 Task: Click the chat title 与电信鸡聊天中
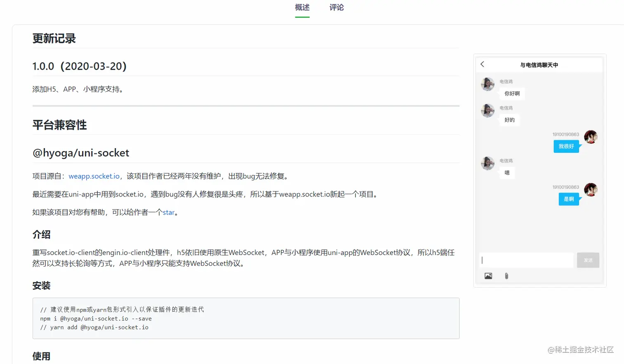tap(539, 65)
